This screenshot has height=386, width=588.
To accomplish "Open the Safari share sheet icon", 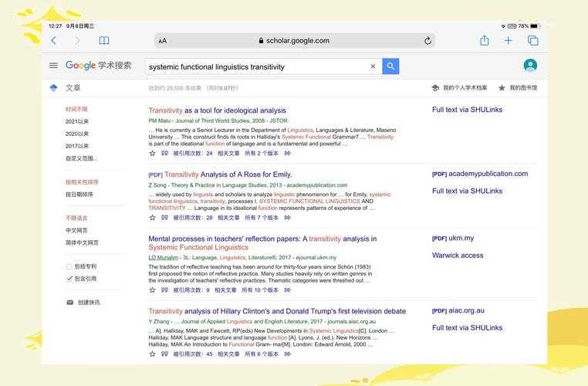I will click(484, 40).
